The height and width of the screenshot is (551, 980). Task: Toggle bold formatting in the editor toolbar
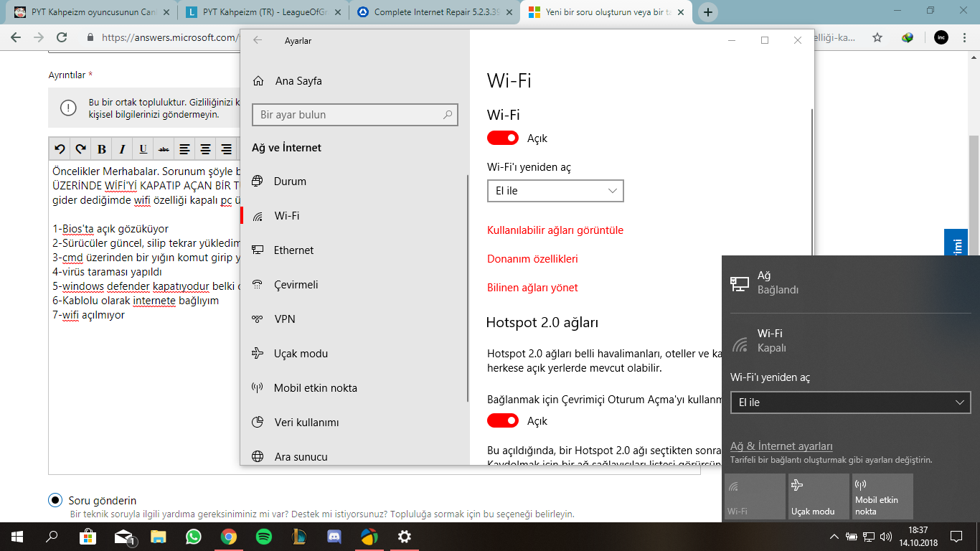[101, 149]
